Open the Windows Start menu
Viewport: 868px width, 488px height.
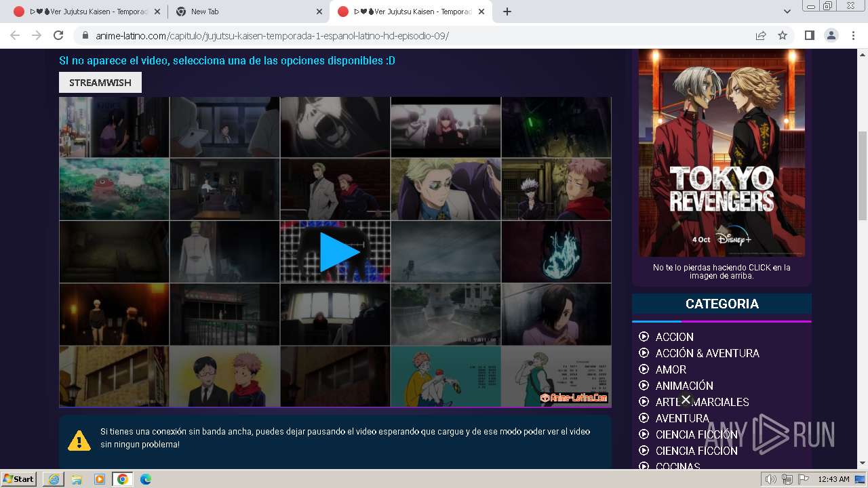(x=18, y=479)
